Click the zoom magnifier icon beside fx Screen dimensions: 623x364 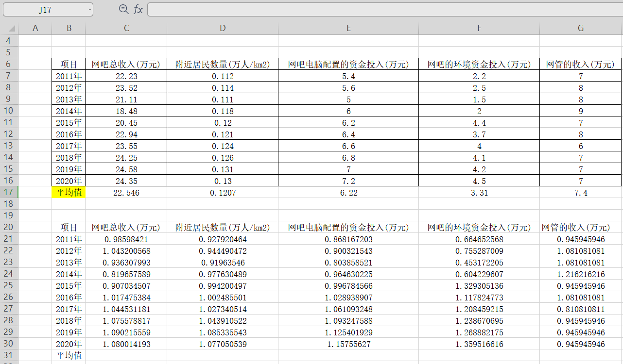pos(124,9)
